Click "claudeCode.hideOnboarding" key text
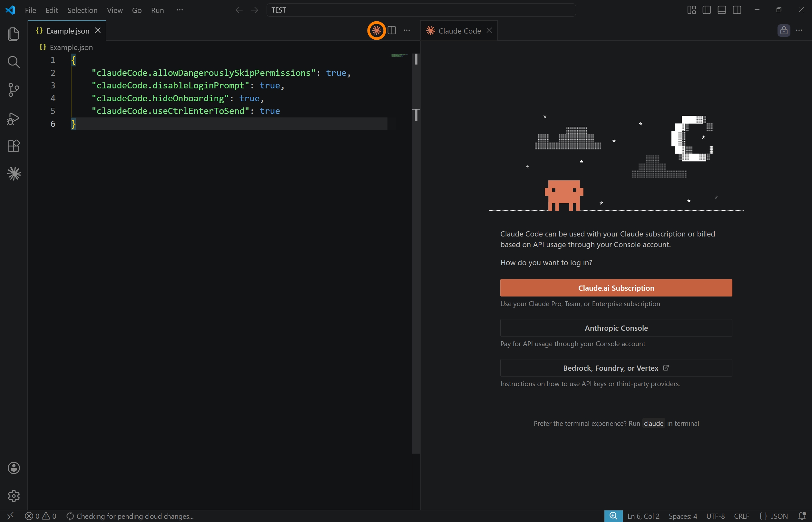This screenshot has height=522, width=812. [x=160, y=98]
